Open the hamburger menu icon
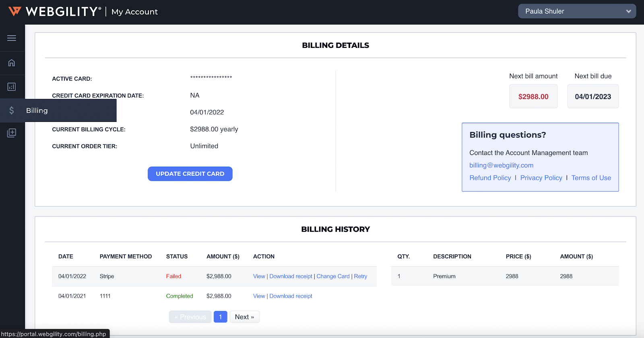 12,38
